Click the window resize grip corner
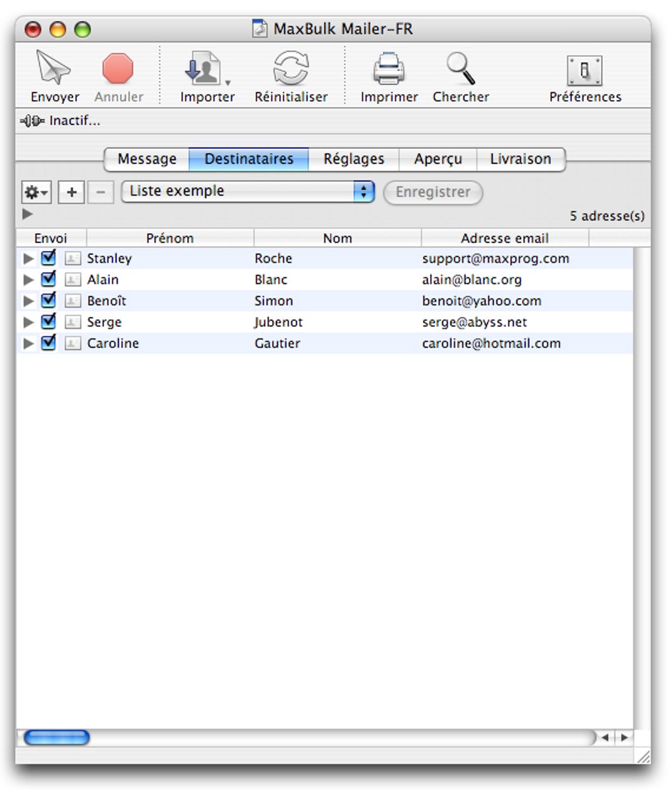 coord(643,756)
